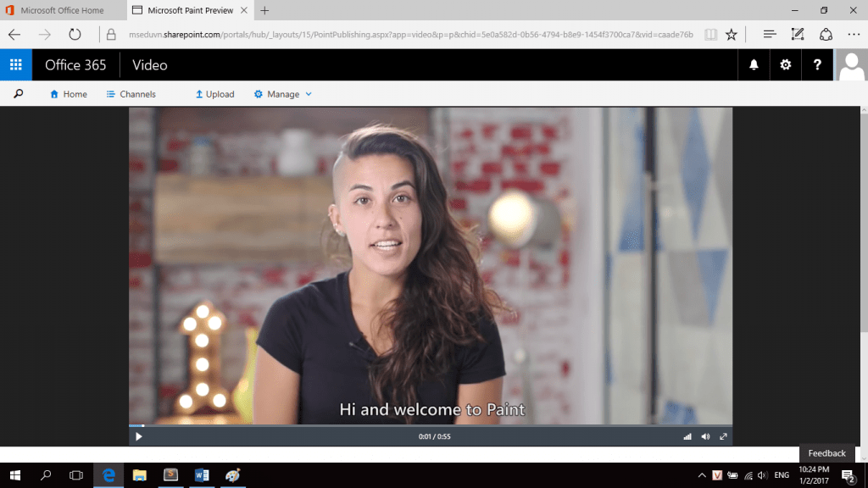Go to Home in the Video portal

tap(69, 94)
